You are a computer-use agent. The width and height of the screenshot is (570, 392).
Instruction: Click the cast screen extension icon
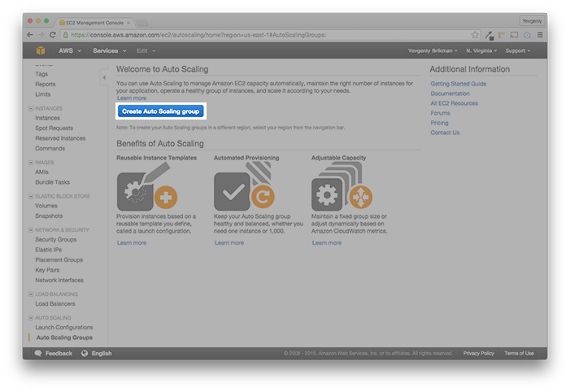pos(514,35)
